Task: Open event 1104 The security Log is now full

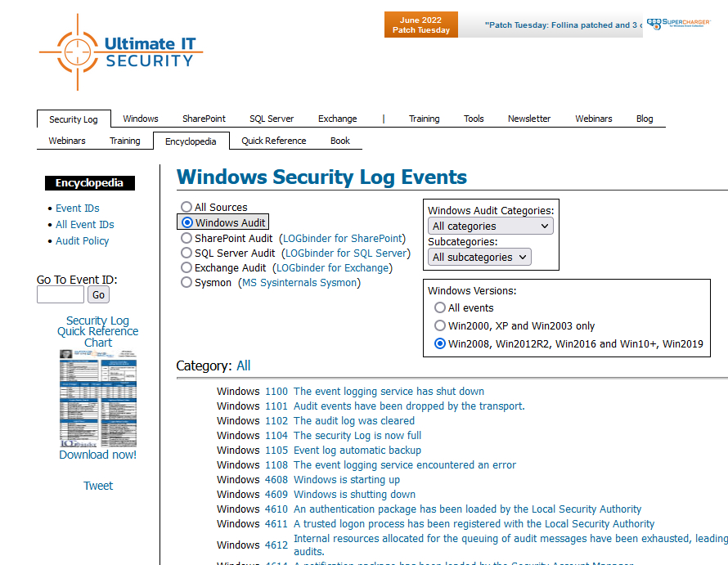Action: [x=357, y=436]
